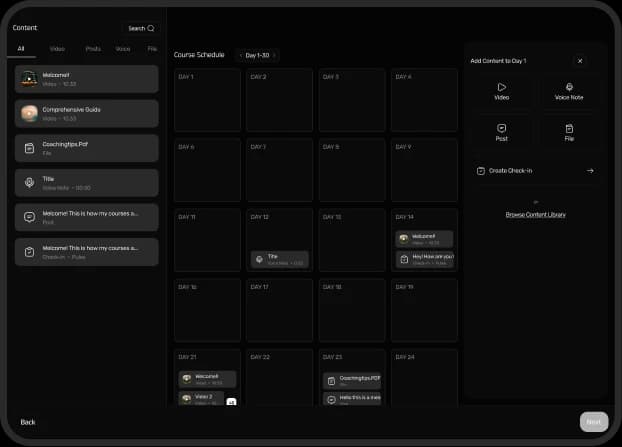Open Welcome video on Day 14

(x=424, y=239)
